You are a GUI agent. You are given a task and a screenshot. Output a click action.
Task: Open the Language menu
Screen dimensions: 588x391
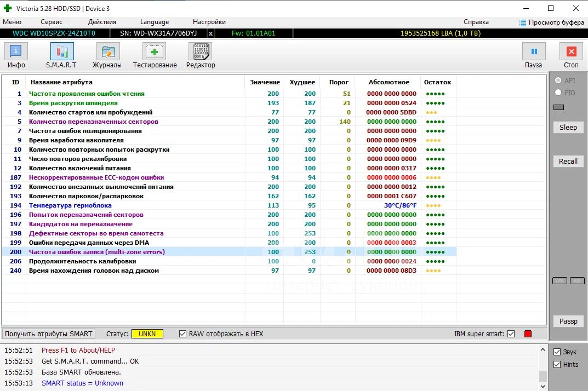point(155,22)
